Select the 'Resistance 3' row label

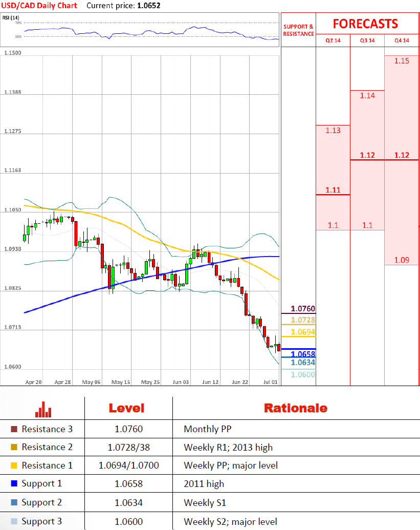[47, 429]
